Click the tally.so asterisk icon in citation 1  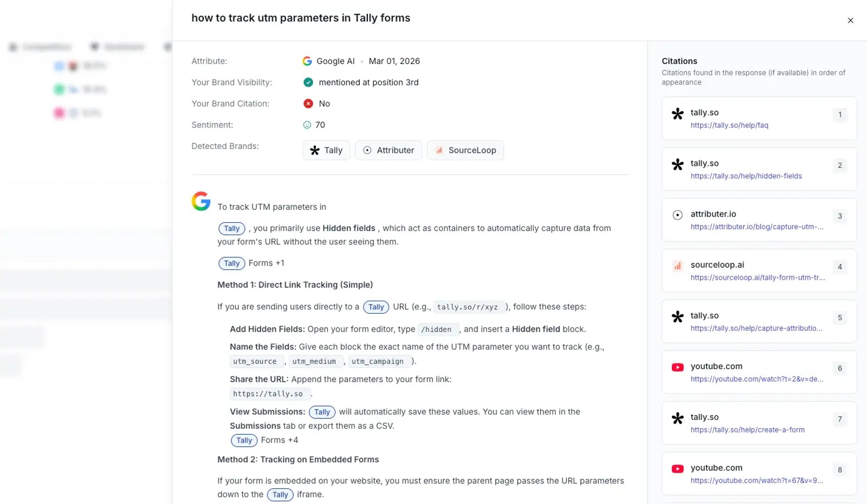(678, 114)
